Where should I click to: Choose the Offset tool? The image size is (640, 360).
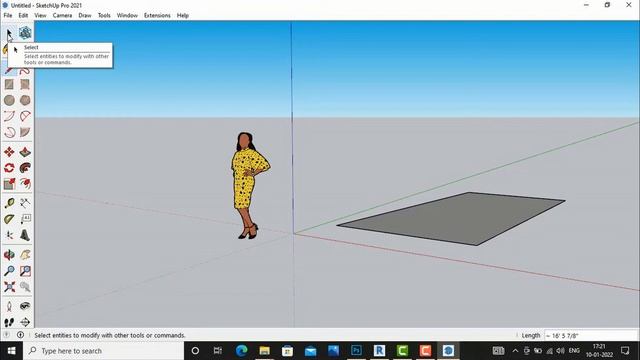(25, 184)
